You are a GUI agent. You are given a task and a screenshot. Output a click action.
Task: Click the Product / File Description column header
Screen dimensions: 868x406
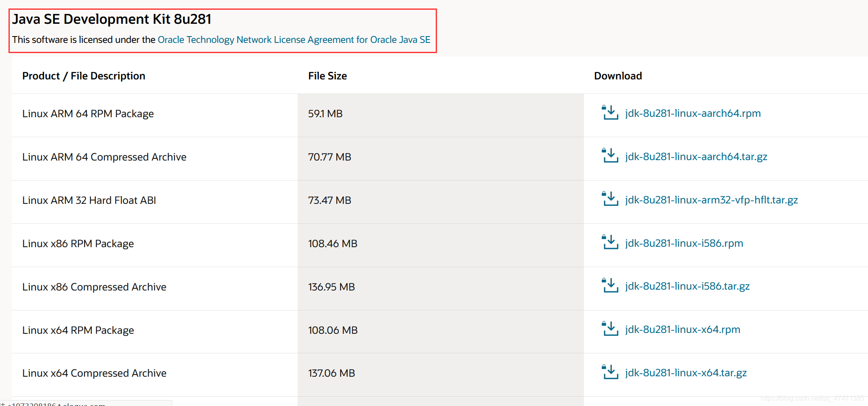pos(84,76)
